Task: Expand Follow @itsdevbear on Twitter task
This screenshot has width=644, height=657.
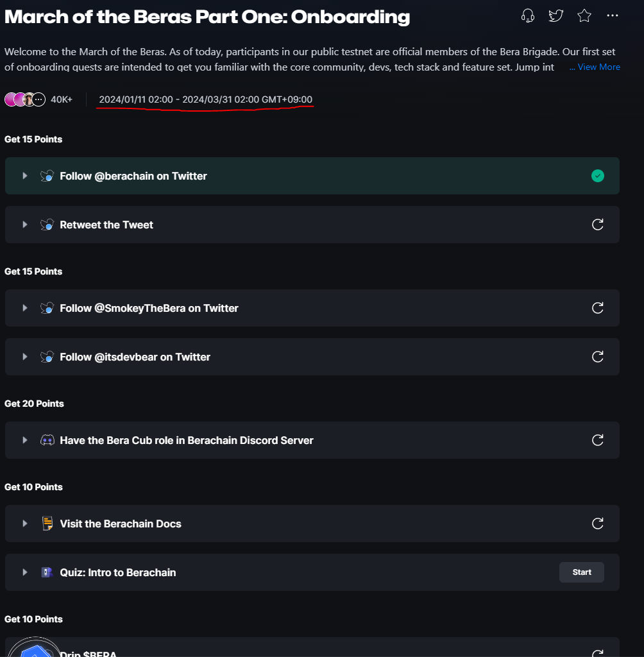Action: point(25,357)
